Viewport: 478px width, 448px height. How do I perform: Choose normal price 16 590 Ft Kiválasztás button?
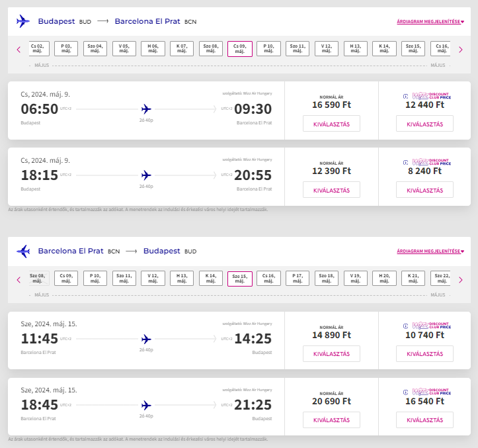(x=331, y=124)
